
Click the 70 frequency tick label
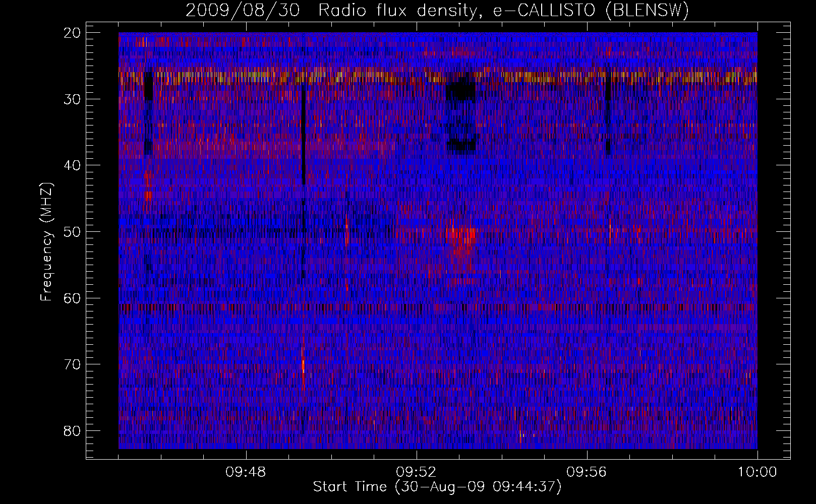pyautogui.click(x=73, y=364)
